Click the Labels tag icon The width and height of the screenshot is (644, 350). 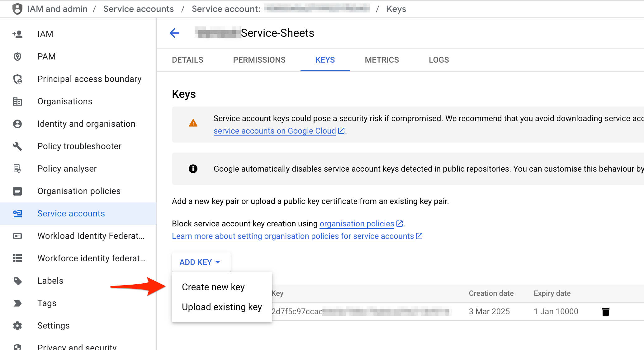(17, 281)
